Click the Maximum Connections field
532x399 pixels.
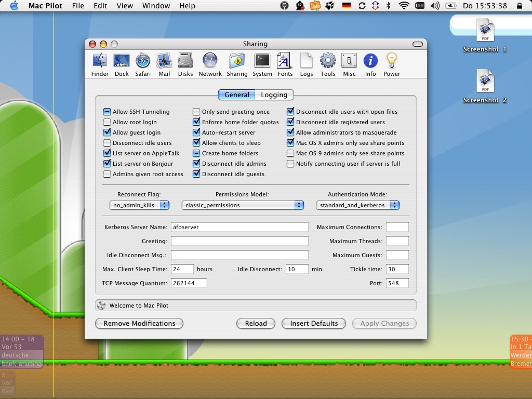tap(397, 227)
